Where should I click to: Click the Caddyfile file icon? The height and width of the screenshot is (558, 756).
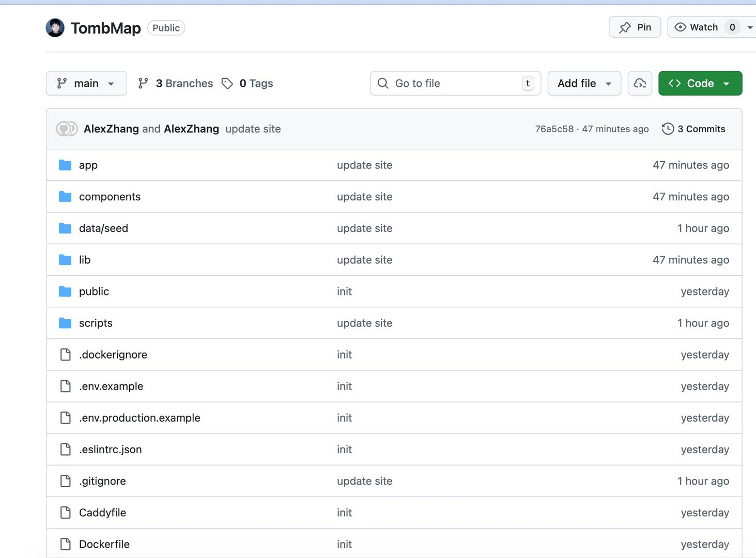point(66,513)
